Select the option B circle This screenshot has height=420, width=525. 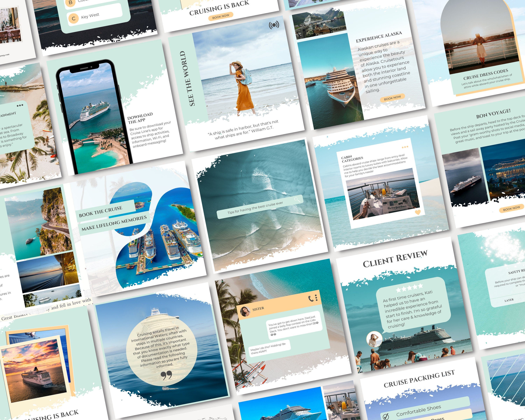pyautogui.click(x=70, y=3)
